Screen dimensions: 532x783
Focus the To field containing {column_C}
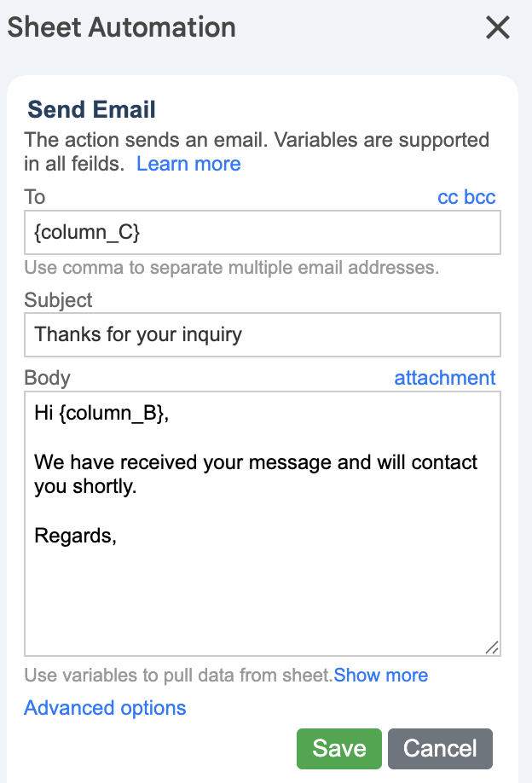262,232
